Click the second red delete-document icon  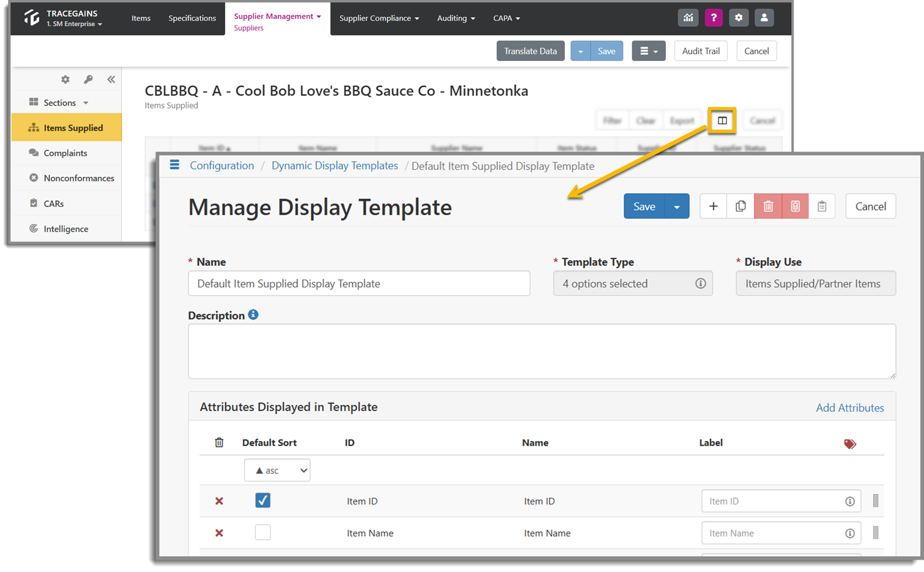(795, 207)
